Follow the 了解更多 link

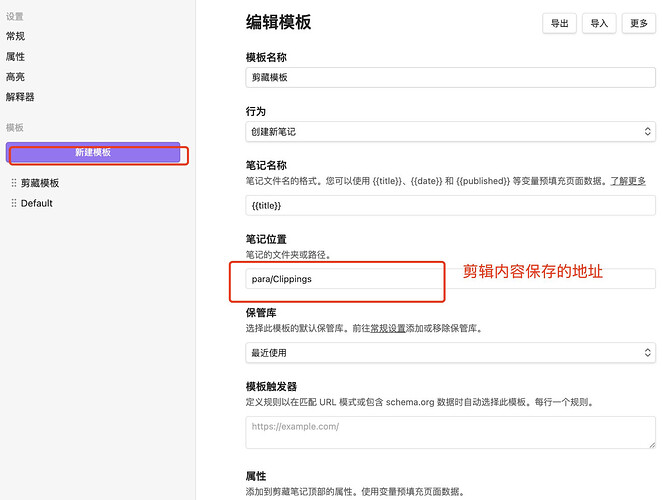[x=628, y=181]
